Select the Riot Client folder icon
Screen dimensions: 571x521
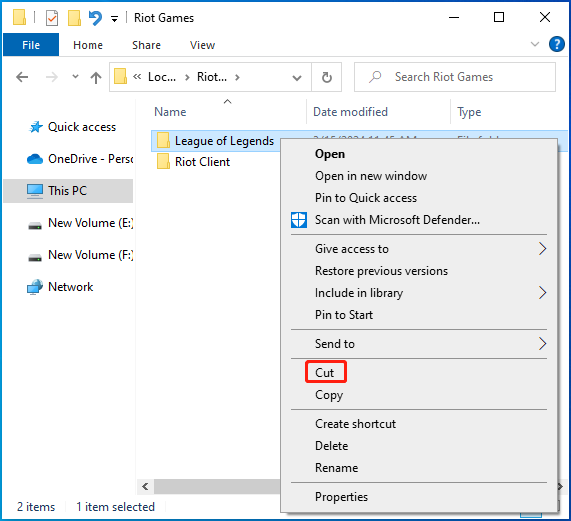163,162
